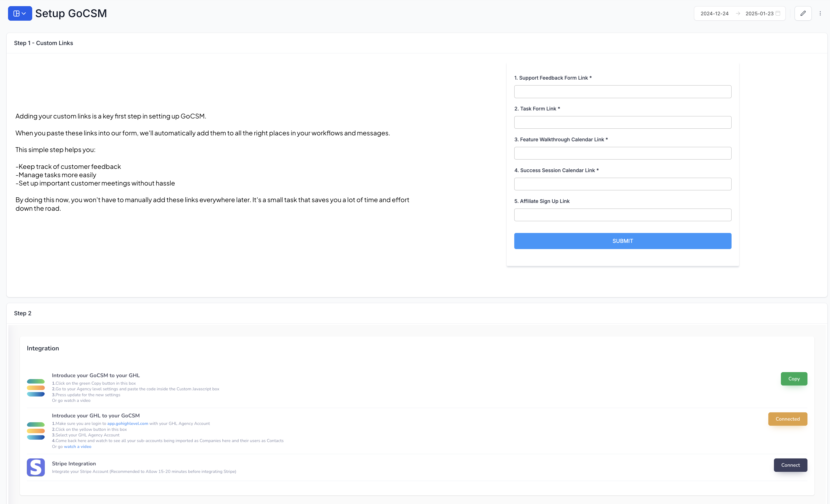The image size is (830, 504).
Task: Select the start date 2024-12-24
Action: point(714,13)
